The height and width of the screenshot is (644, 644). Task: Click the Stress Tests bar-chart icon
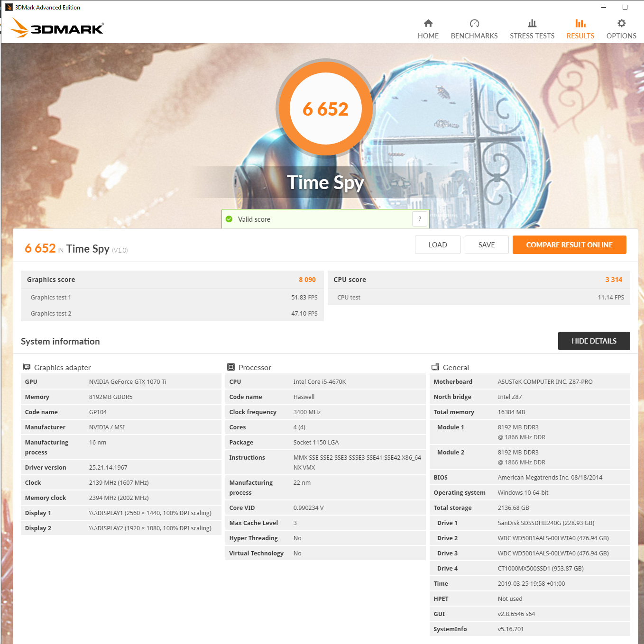(x=532, y=23)
